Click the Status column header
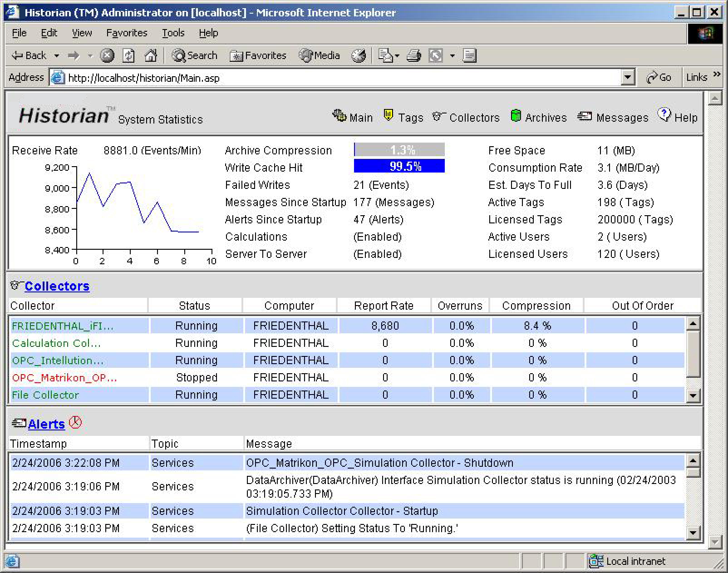This screenshot has height=573, width=728. click(194, 306)
